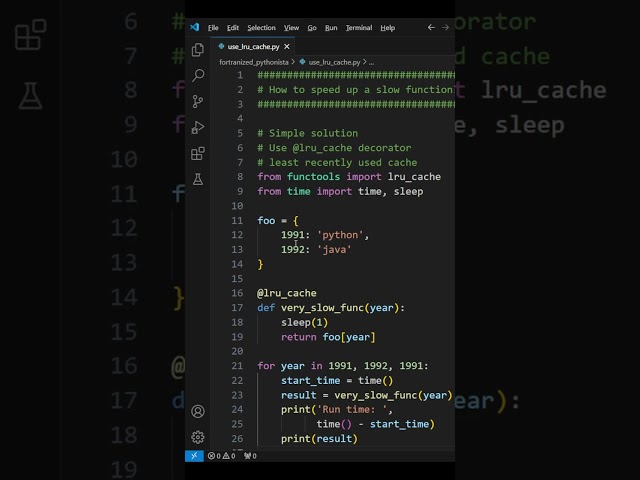640x480 pixels.
Task: Click 'from time import time, sleep' line
Action: [x=340, y=191]
